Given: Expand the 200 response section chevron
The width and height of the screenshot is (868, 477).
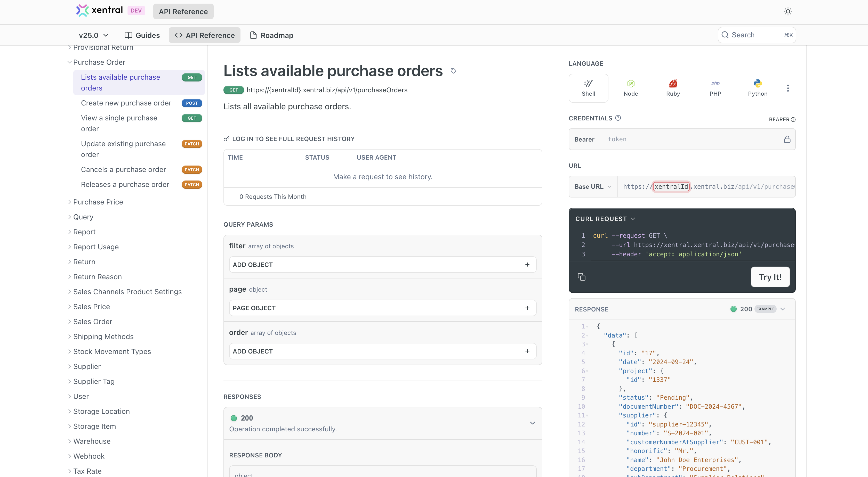Looking at the screenshot, I should 532,423.
